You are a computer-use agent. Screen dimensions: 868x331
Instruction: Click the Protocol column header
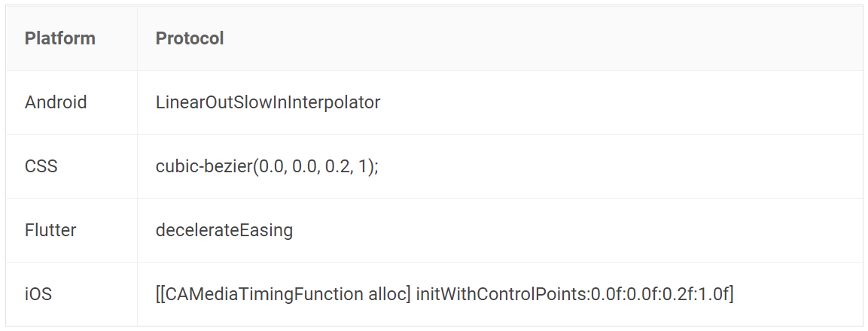[189, 38]
